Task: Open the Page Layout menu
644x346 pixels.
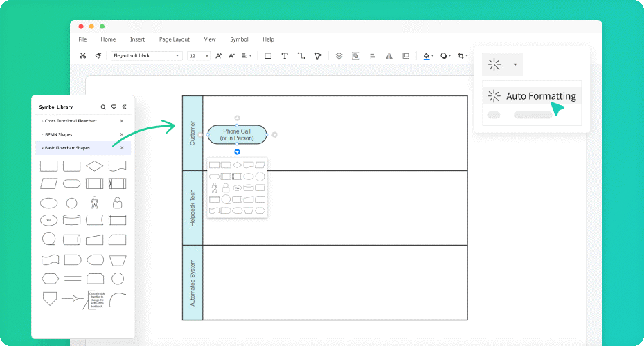Action: click(174, 39)
